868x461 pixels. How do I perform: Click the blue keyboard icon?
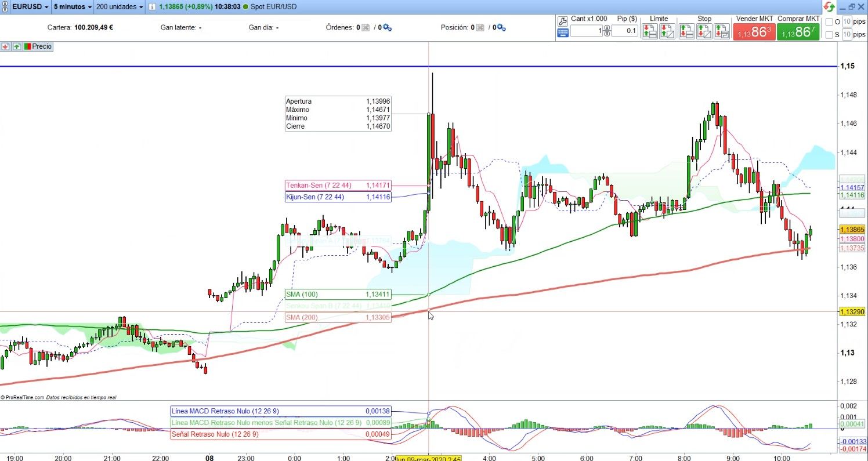(x=562, y=32)
